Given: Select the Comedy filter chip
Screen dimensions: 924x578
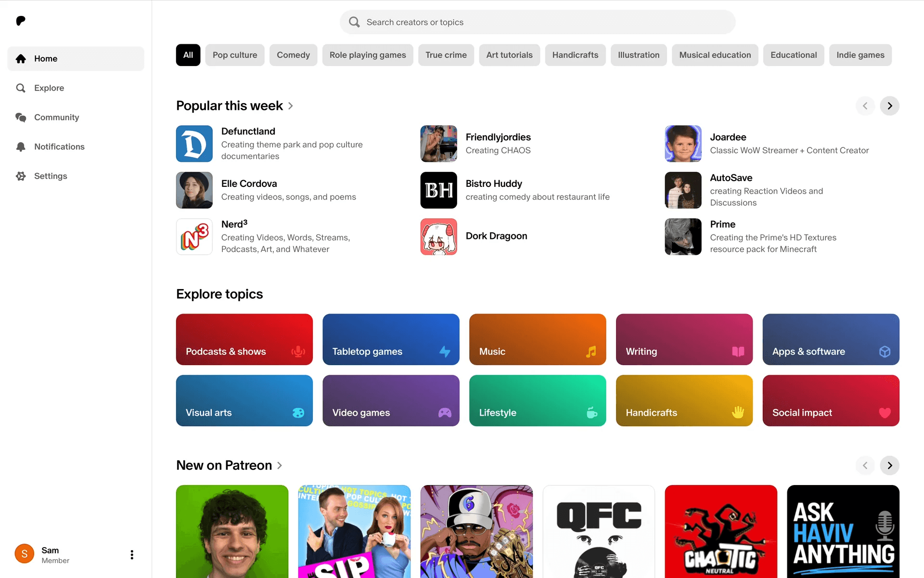Looking at the screenshot, I should (x=293, y=55).
